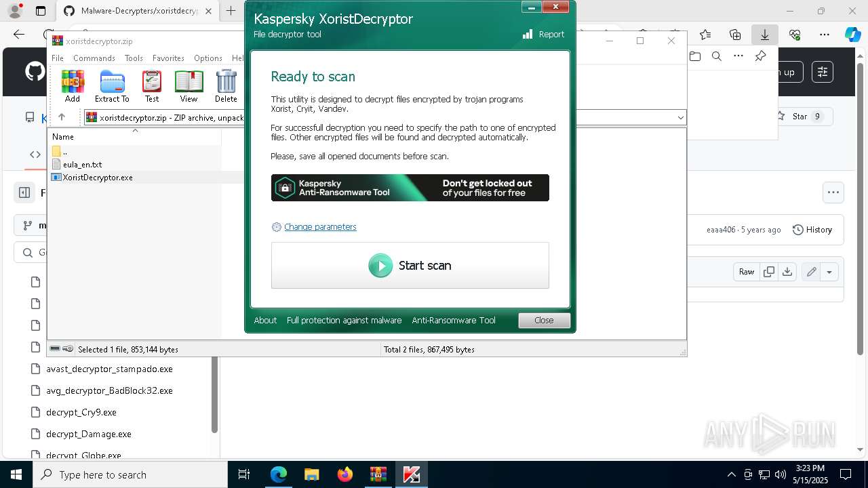The width and height of the screenshot is (868, 488).
Task: Copy raw file contents icon
Action: [769, 272]
